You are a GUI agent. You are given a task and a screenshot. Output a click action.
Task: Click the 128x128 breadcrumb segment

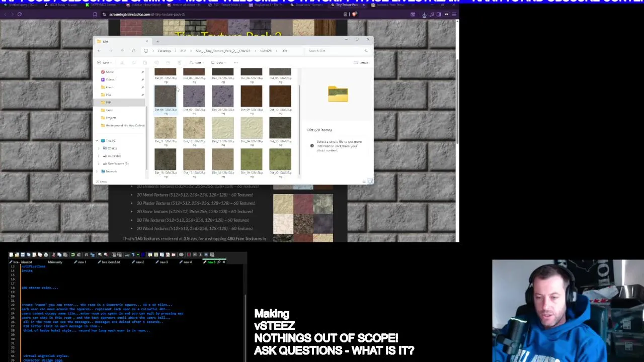(x=266, y=51)
